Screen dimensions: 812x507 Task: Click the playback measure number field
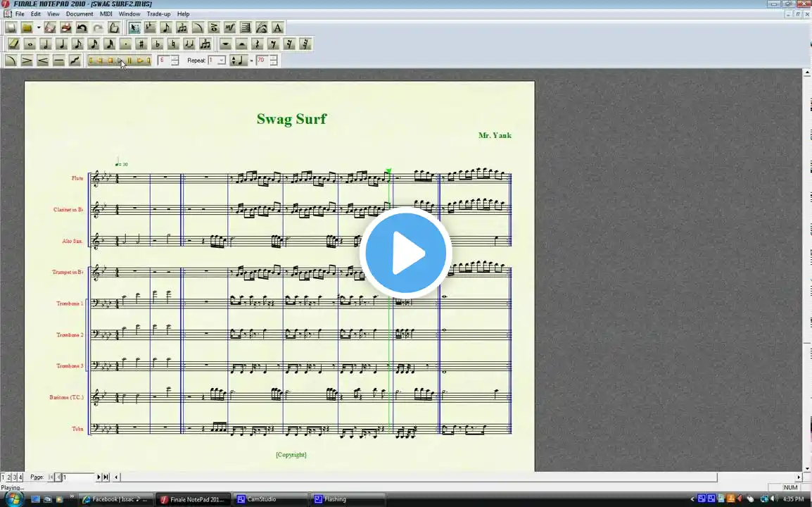(x=164, y=61)
